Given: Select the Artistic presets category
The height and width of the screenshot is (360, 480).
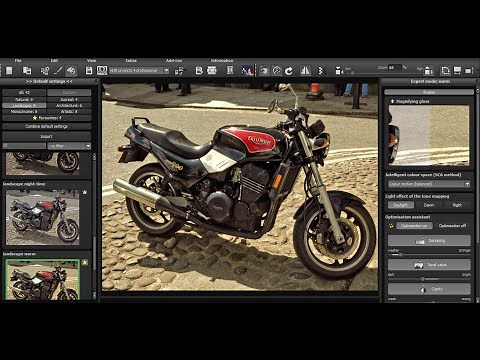Looking at the screenshot, I should point(69,111).
